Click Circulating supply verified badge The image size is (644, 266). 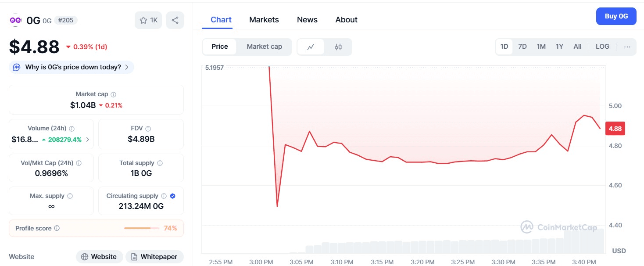click(173, 196)
